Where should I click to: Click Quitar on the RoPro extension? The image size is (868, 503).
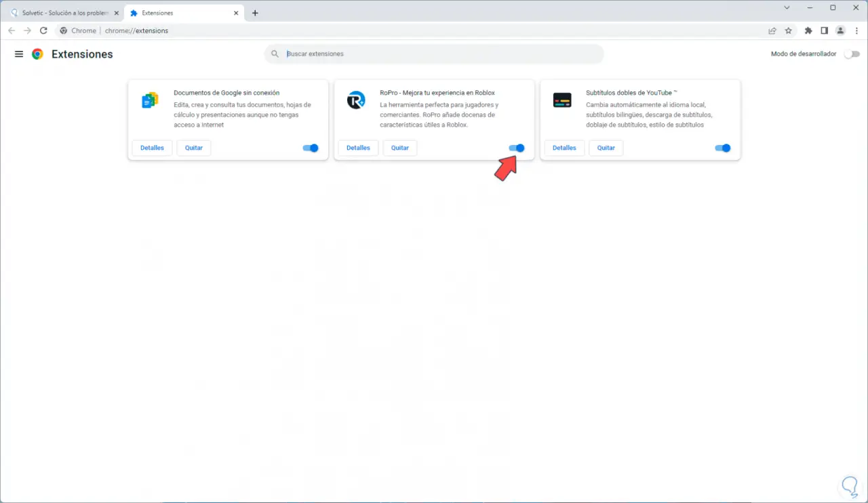400,148
